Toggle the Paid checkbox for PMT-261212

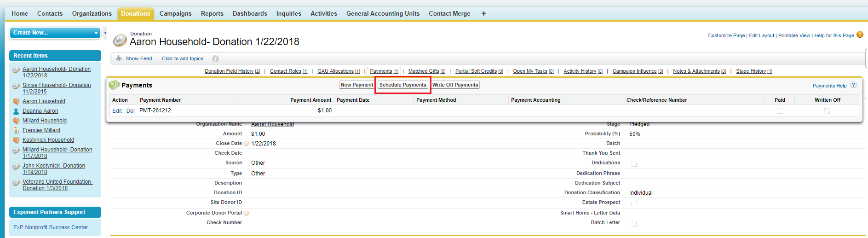tap(779, 111)
